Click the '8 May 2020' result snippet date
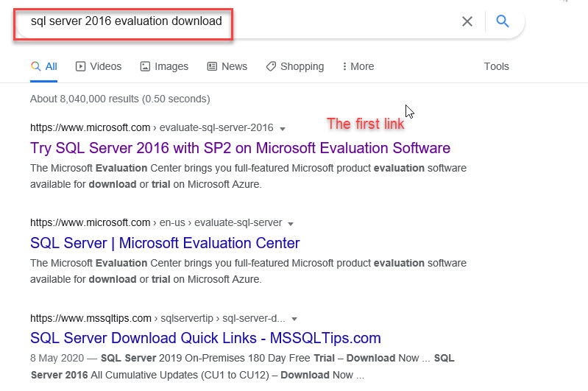 [x=57, y=358]
